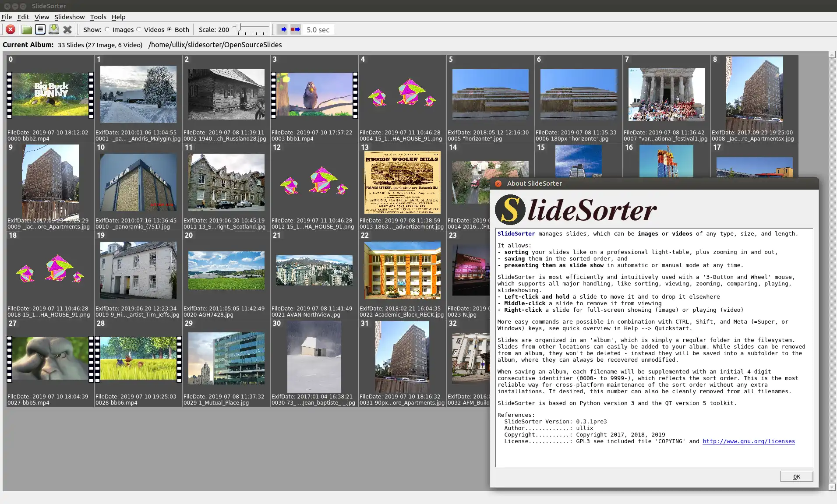This screenshot has height=504, width=837.
Task: Select slide 16 blue-sky red tower thumbnail
Action: [667, 162]
